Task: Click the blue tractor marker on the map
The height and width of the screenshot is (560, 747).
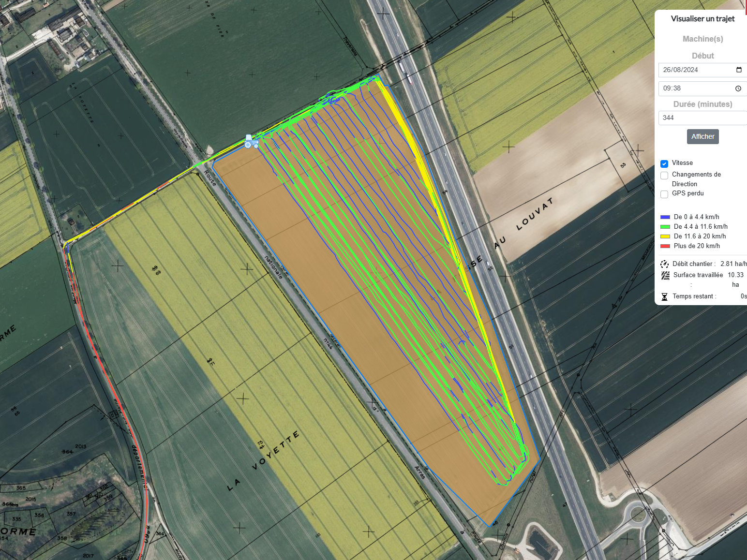Action: pyautogui.click(x=250, y=142)
